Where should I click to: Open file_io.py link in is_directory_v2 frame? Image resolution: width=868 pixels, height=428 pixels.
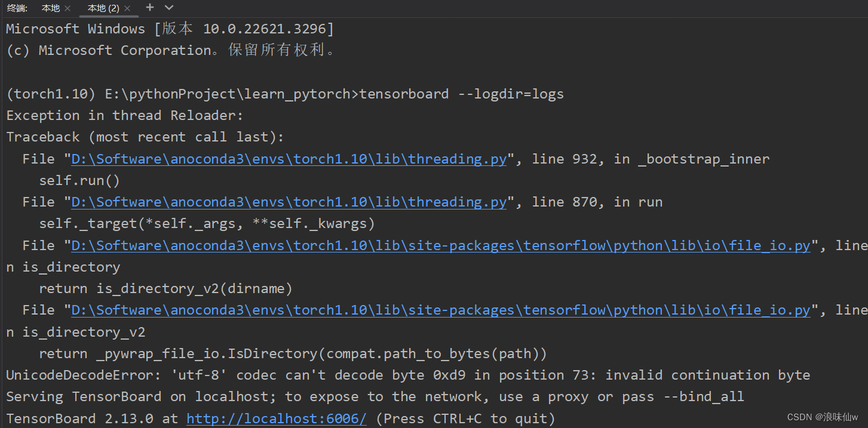[x=441, y=309]
